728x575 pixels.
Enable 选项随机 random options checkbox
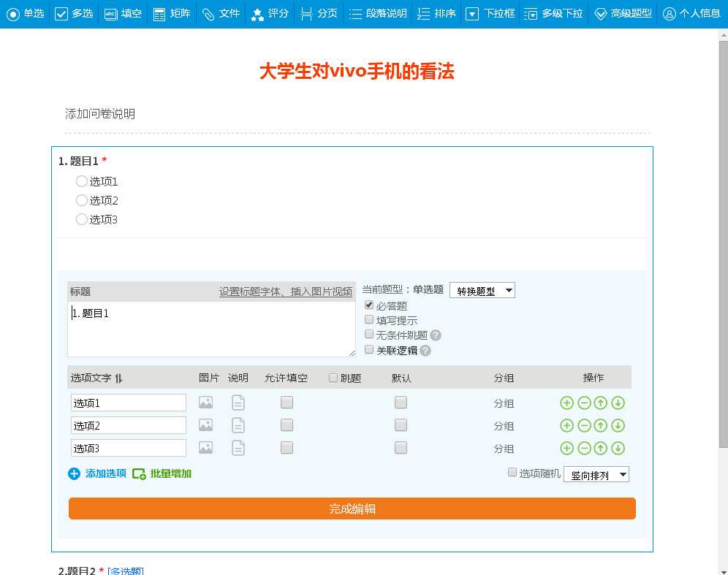tap(512, 473)
